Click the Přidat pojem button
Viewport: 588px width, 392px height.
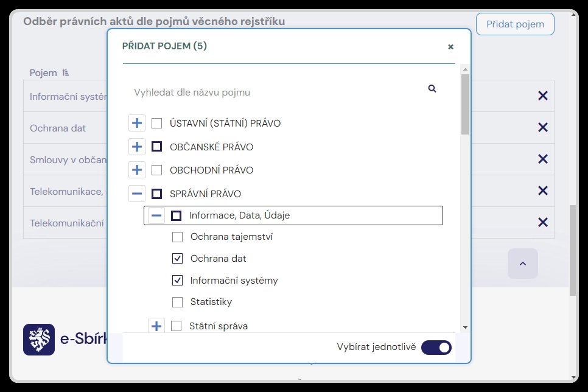[514, 24]
